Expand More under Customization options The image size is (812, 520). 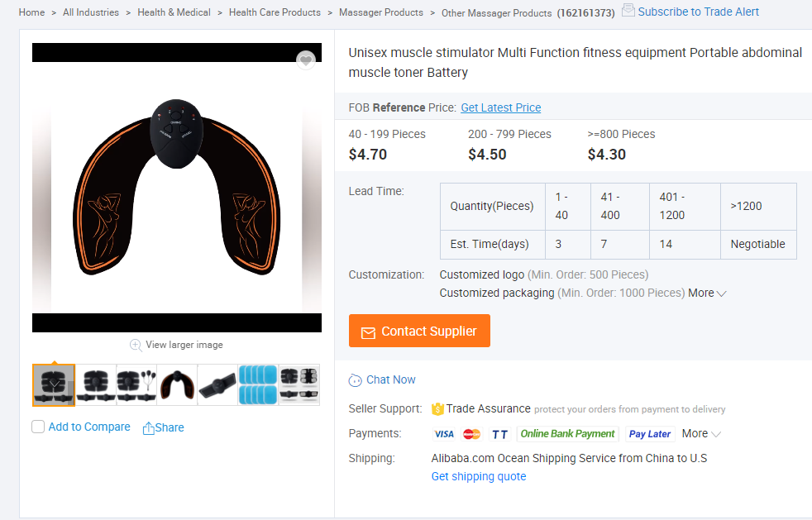pos(707,293)
